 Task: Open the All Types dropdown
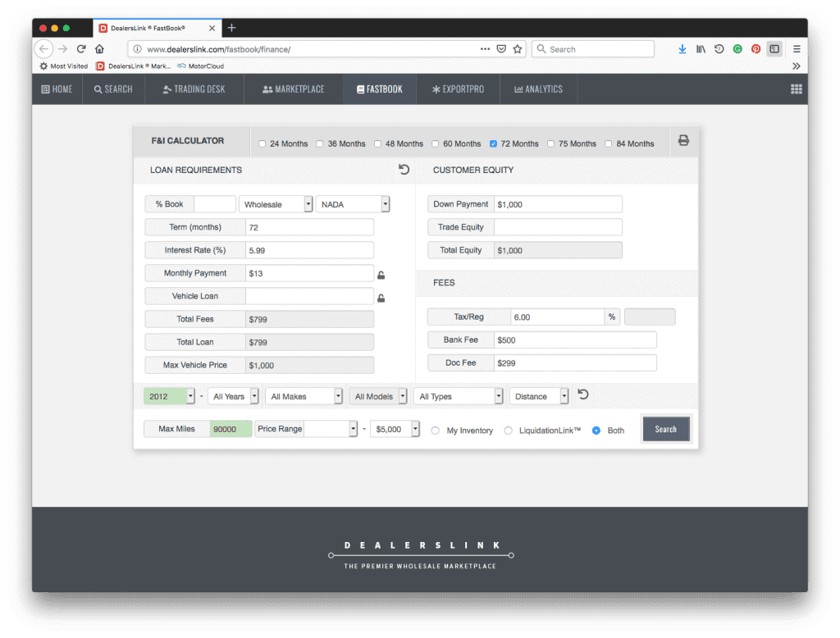458,396
